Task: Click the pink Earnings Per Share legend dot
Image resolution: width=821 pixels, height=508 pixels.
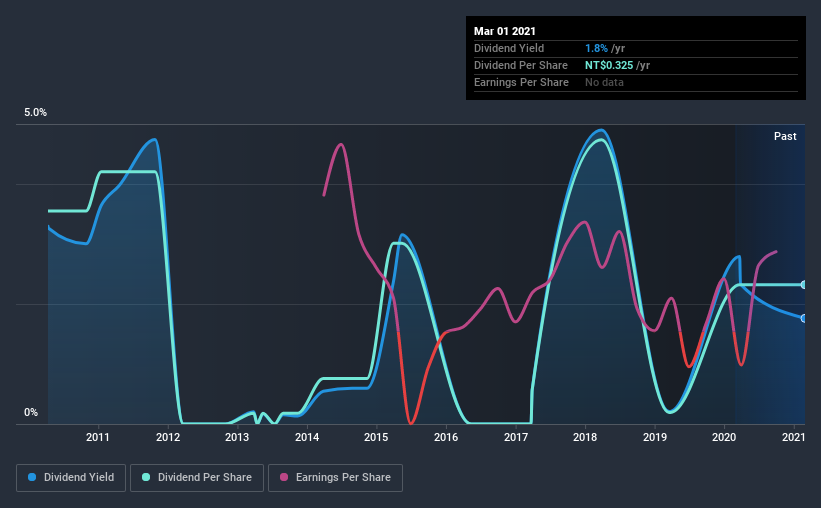Action: 284,477
